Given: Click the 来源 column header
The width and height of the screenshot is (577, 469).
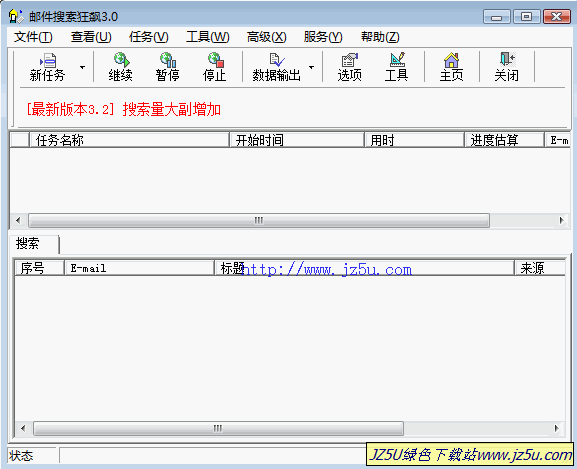Looking at the screenshot, I should pos(539,268).
